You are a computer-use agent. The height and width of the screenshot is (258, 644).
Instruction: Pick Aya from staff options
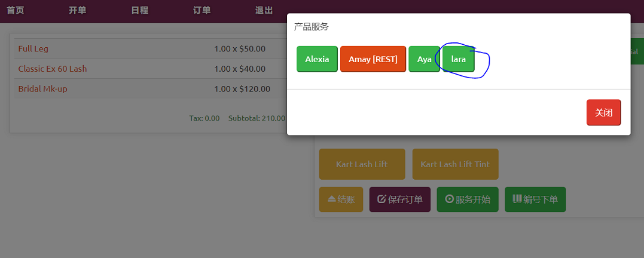pos(424,59)
